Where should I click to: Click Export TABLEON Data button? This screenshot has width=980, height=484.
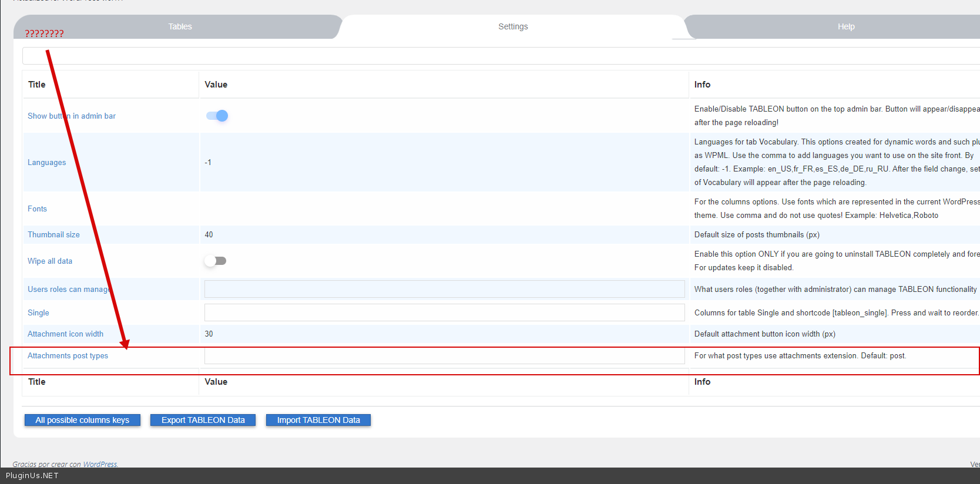[203, 420]
